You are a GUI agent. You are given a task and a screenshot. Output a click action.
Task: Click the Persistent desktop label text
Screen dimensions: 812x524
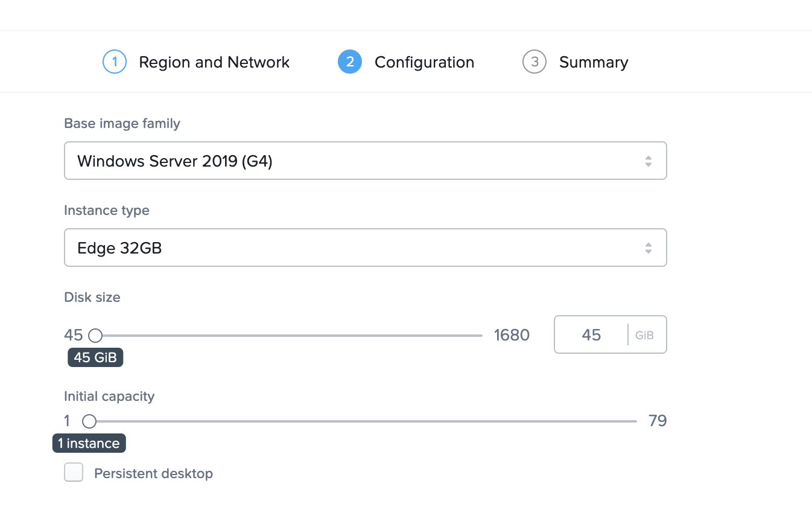[x=153, y=473]
